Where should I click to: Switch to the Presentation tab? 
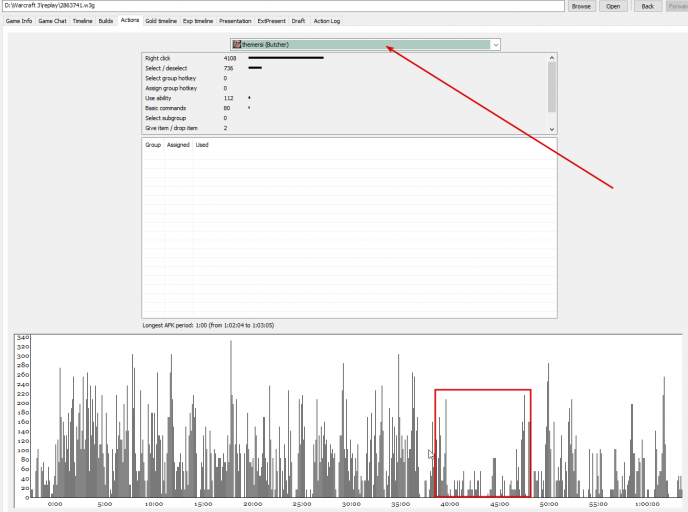coord(235,21)
